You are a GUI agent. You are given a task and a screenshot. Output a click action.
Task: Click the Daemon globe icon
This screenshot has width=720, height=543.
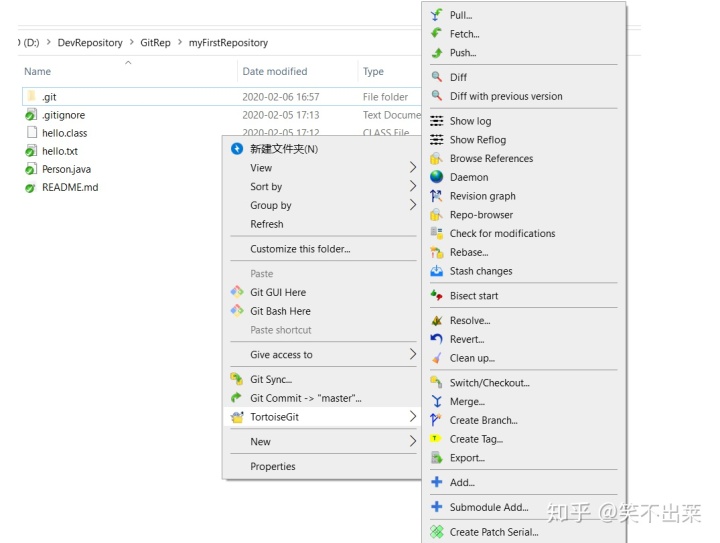[436, 177]
